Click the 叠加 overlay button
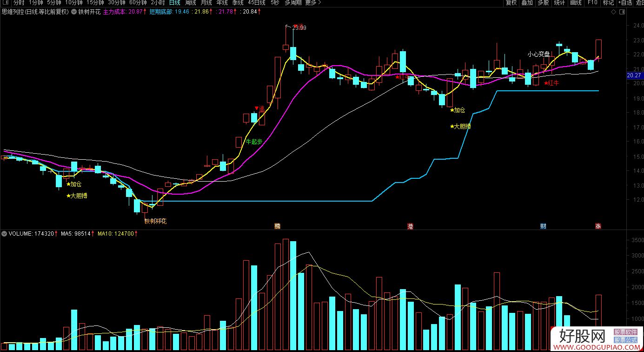 527,3
